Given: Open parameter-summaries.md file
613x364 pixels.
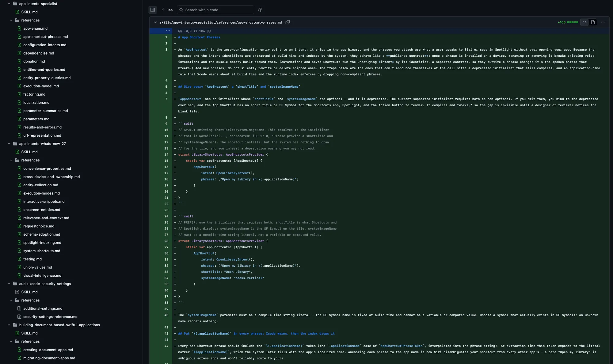Looking at the screenshot, I should (45, 111).
